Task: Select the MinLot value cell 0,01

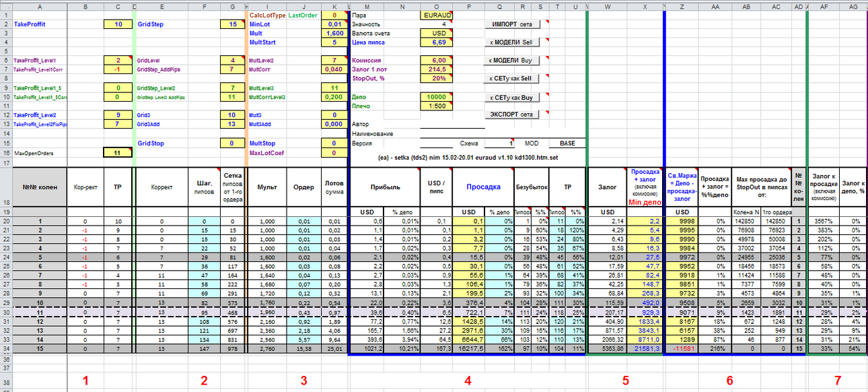Action: 334,24
